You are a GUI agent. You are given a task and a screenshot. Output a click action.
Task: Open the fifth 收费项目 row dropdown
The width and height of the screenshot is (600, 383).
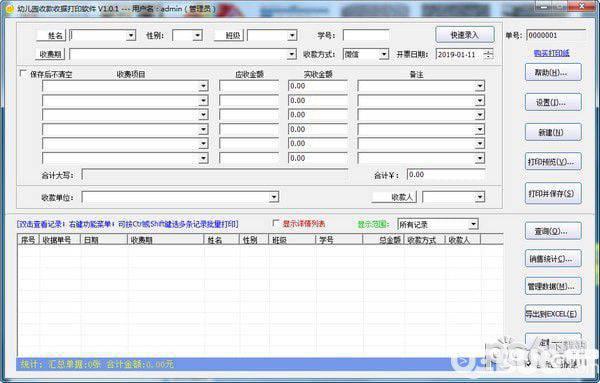204,143
